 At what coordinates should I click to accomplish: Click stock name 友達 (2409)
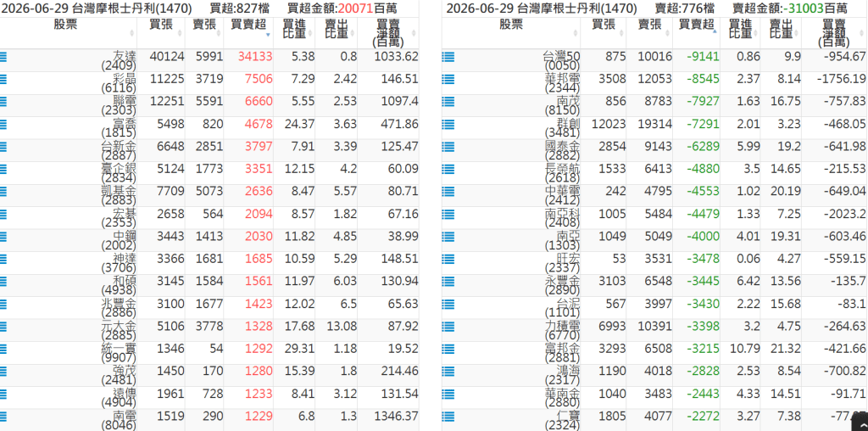point(119,61)
